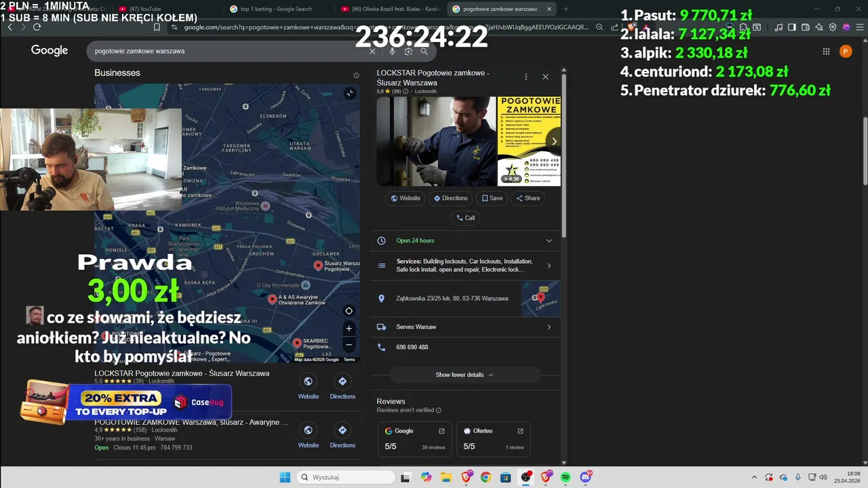This screenshot has width=868, height=488.
Task: Save LOCKSTAR business to your lists
Action: tap(492, 198)
